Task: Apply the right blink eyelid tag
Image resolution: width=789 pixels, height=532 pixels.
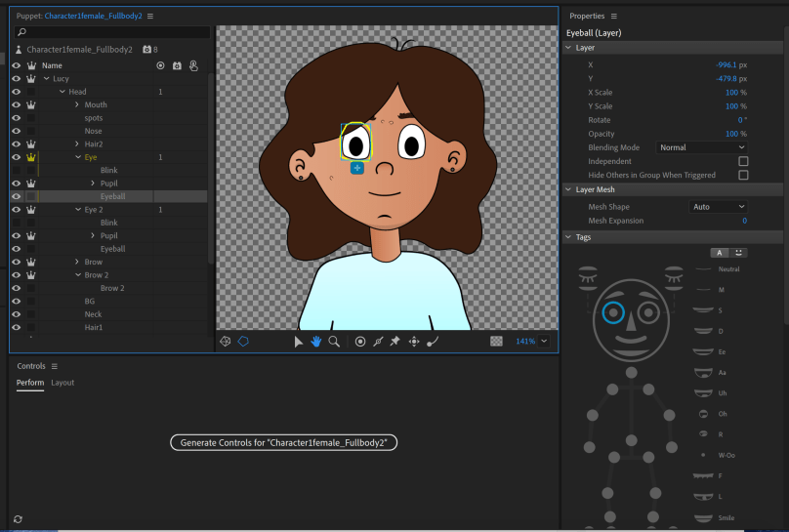Action: tap(674, 278)
